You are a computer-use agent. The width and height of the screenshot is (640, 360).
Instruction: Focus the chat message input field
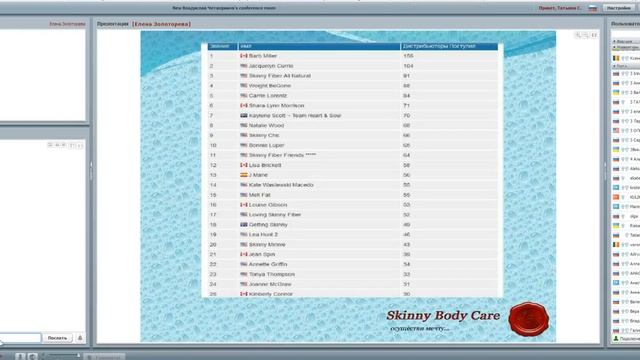pyautogui.click(x=20, y=338)
